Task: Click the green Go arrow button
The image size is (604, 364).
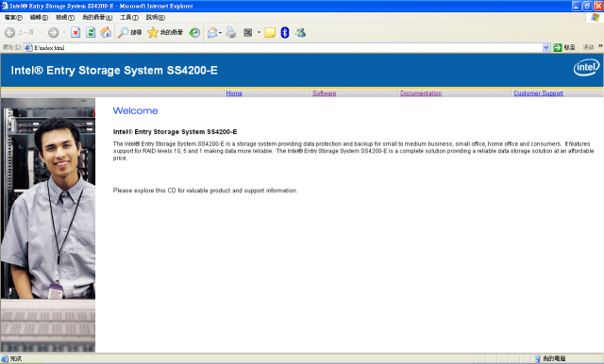Action: pyautogui.click(x=557, y=47)
